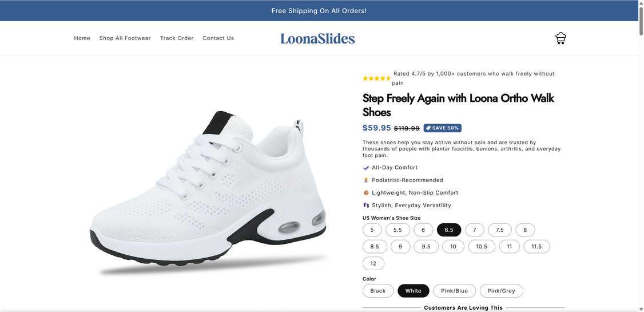Open the Track Order link
This screenshot has height=312, width=644.
coord(177,38)
